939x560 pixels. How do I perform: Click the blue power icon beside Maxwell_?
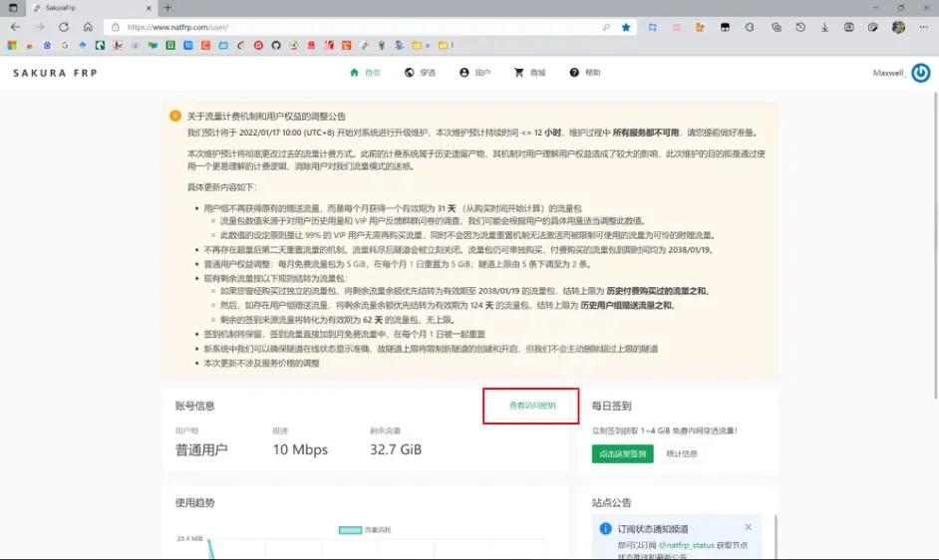coord(920,73)
